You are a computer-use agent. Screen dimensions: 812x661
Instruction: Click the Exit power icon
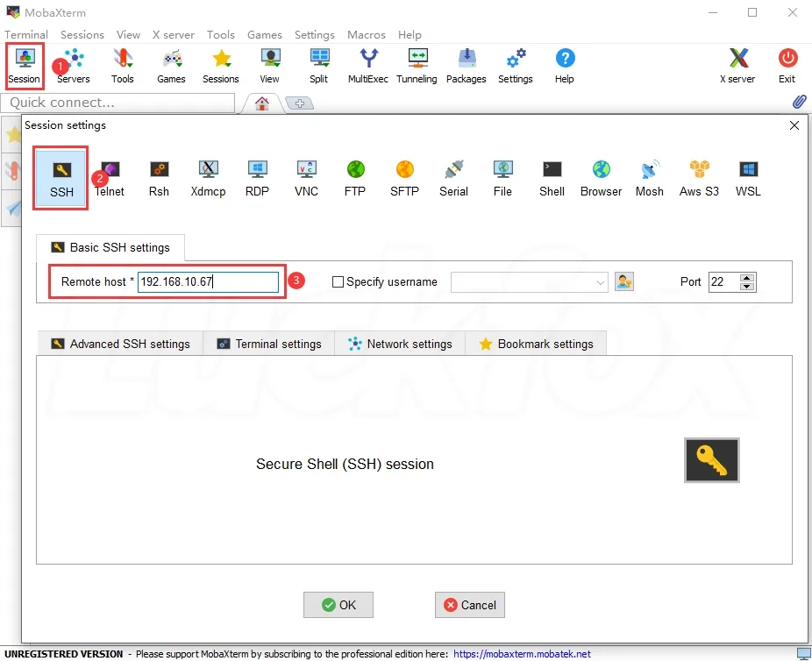tap(787, 66)
